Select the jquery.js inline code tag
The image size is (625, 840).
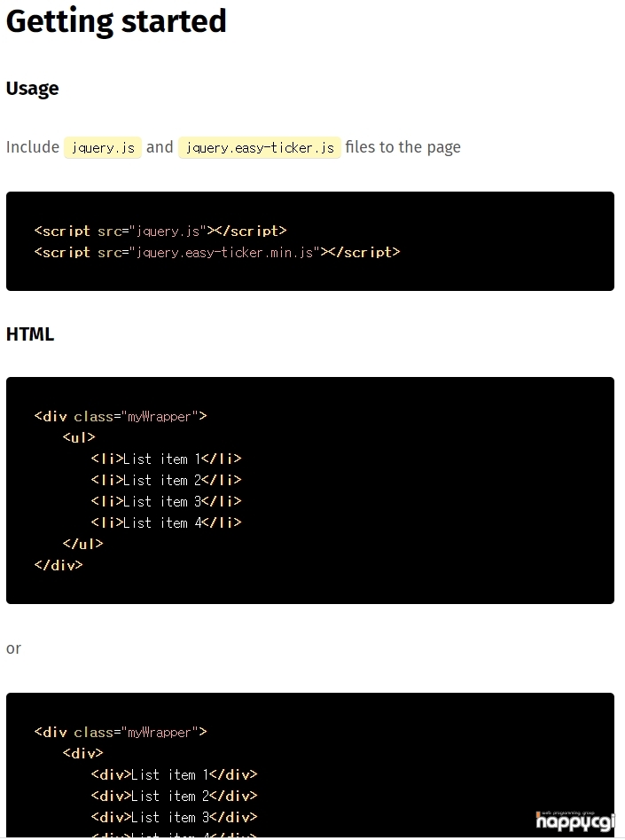(103, 147)
